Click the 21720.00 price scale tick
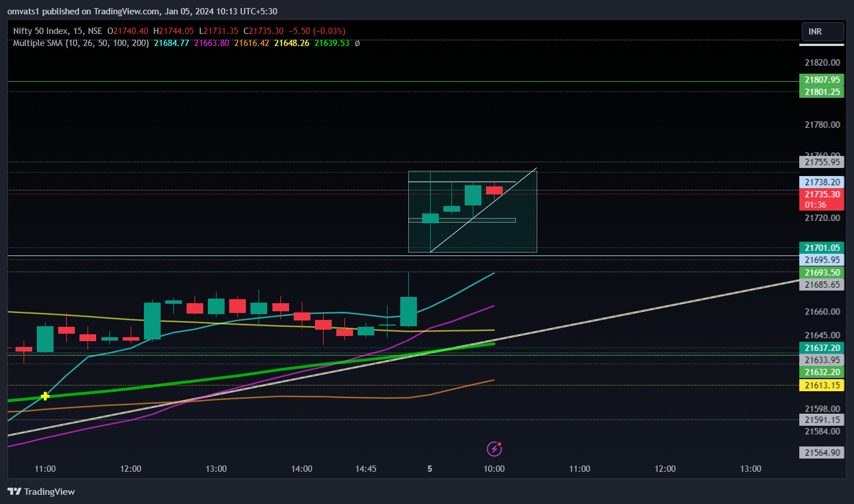Screen dimensions: 854x504 [x=822, y=218]
